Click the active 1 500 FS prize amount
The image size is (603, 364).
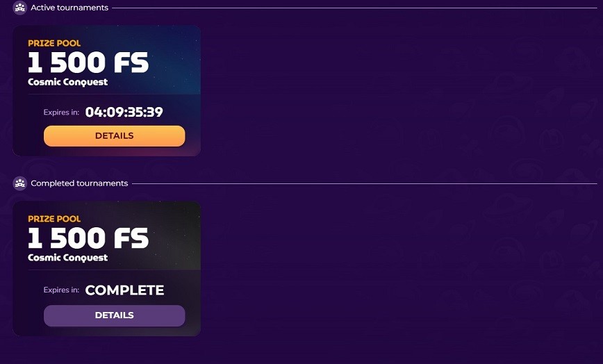click(88, 63)
